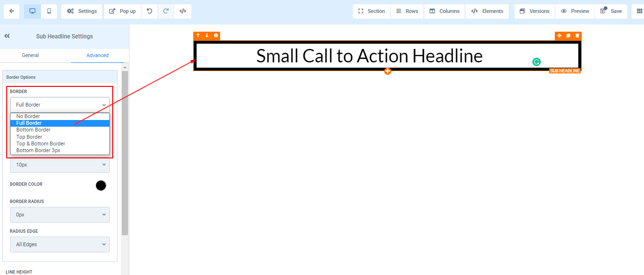This screenshot has width=644, height=275.
Task: Open the apps grid icon
Action: pos(640,11)
